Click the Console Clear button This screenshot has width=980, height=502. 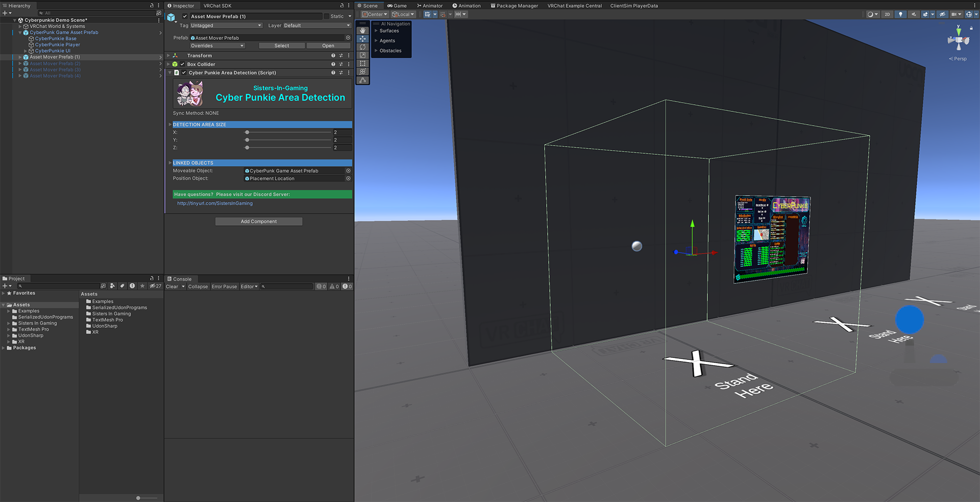(x=172, y=286)
